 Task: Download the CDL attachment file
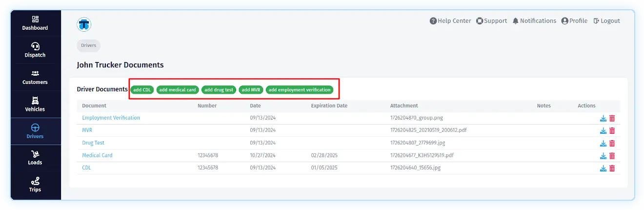pyautogui.click(x=603, y=168)
